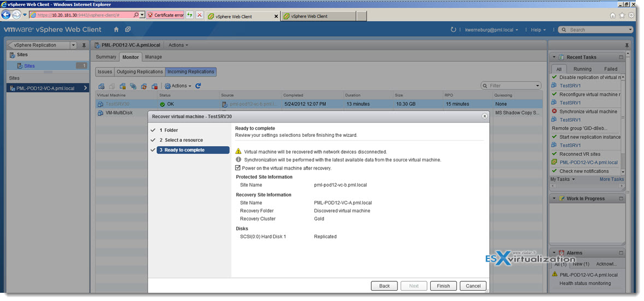The width and height of the screenshot is (644, 301).
Task: Open the Issues sub-tab
Action: (x=105, y=72)
